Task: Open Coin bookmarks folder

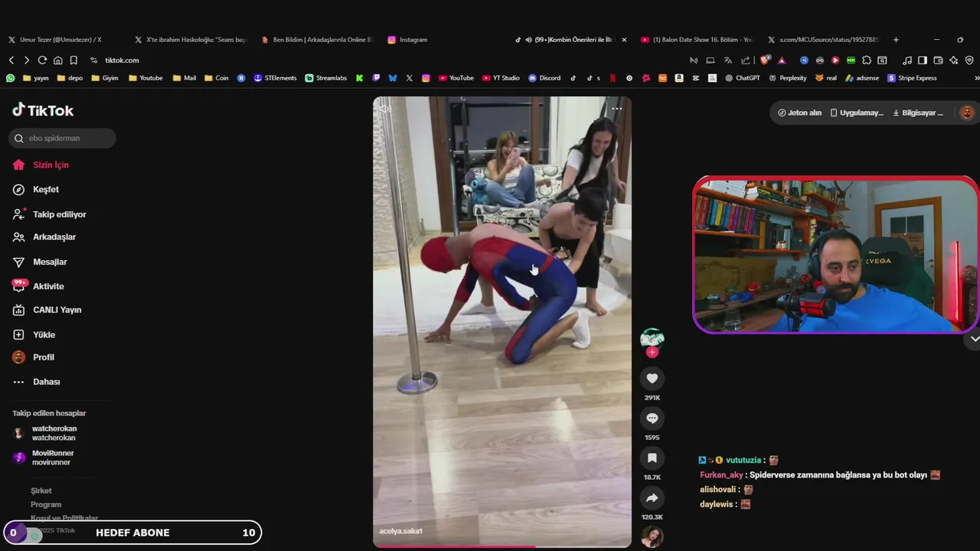Action: pyautogui.click(x=216, y=78)
